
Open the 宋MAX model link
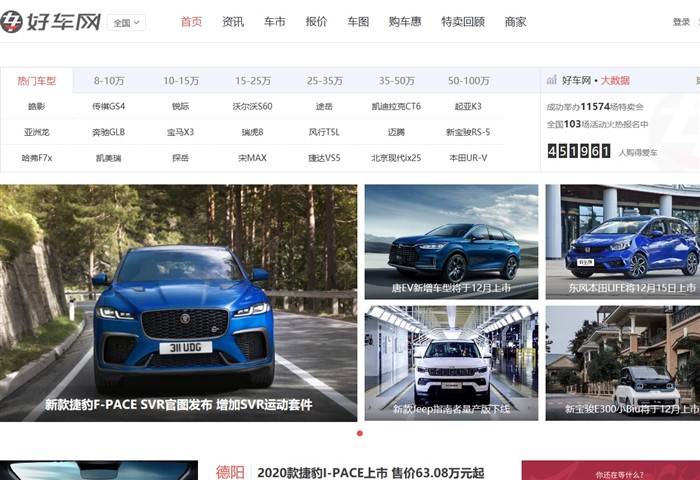[x=252, y=158]
